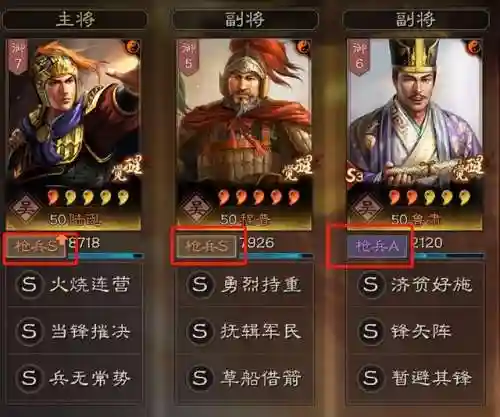Open the skill 暂避其锋
This screenshot has width=500, height=417.
(x=415, y=378)
